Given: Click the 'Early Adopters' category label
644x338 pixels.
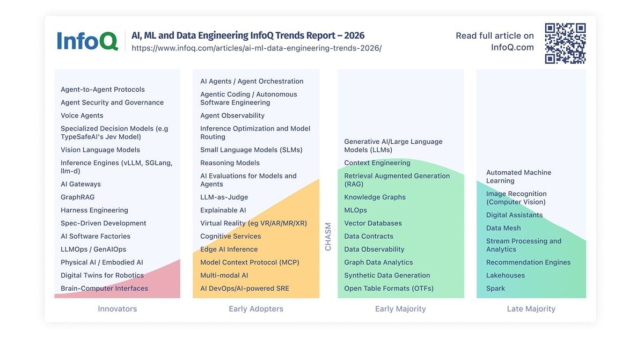Looking at the screenshot, I should 256,309.
